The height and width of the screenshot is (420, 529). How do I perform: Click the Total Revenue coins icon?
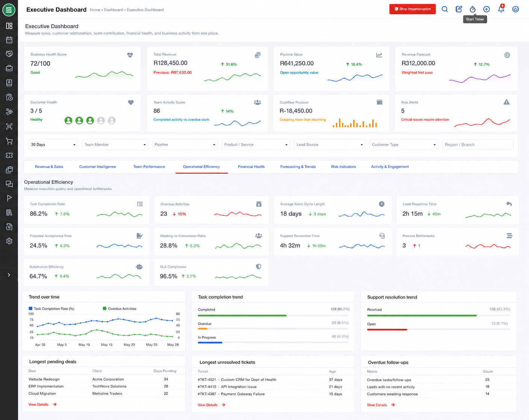point(258,55)
